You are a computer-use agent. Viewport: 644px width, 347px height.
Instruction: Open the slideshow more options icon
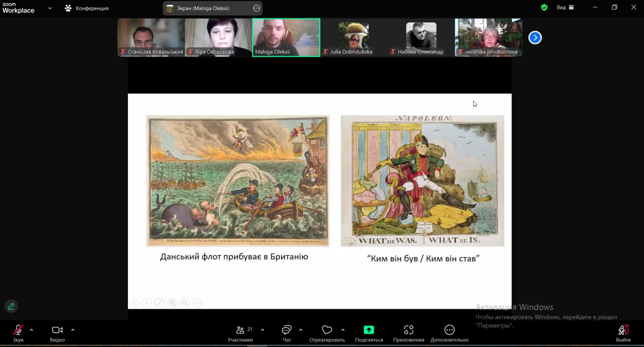(197, 303)
